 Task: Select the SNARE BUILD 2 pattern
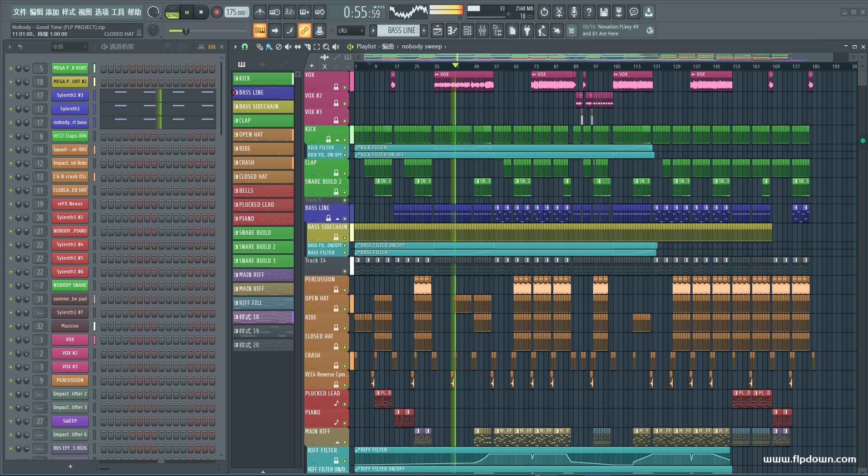pyautogui.click(x=263, y=247)
